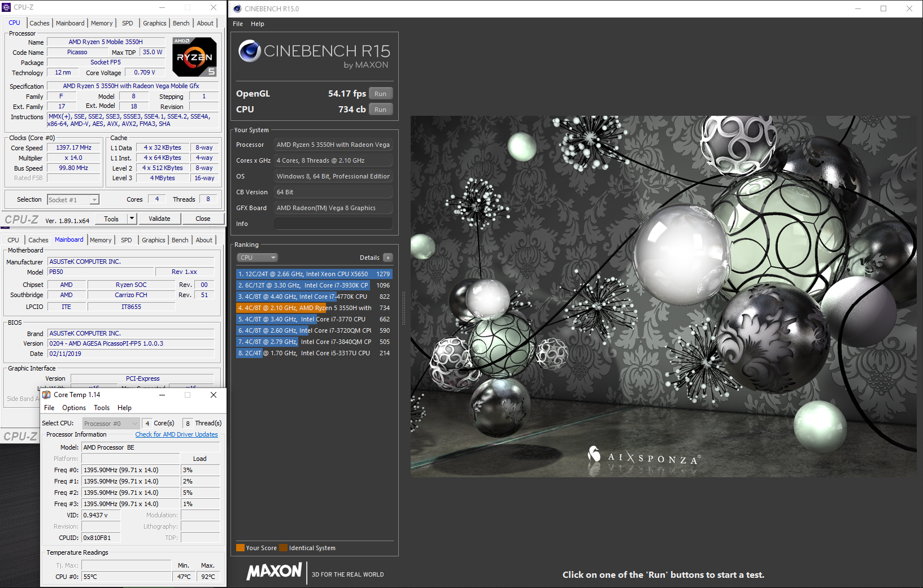Click the MAXON logo at the bottom

(275, 572)
